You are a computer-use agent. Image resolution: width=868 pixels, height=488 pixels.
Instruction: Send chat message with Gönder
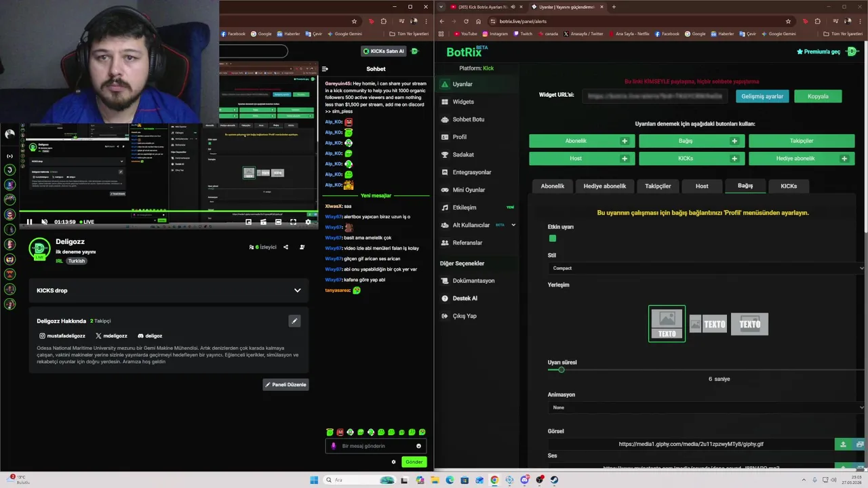pyautogui.click(x=414, y=462)
